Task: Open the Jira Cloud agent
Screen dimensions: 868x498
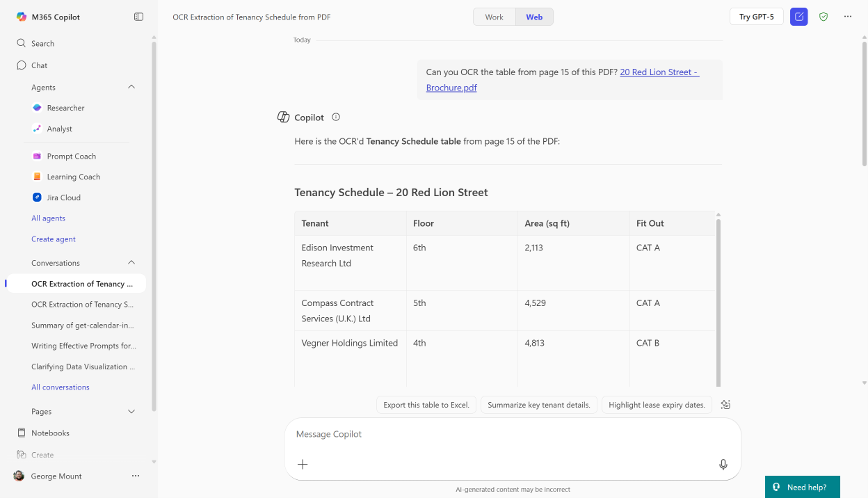Action: (x=63, y=198)
